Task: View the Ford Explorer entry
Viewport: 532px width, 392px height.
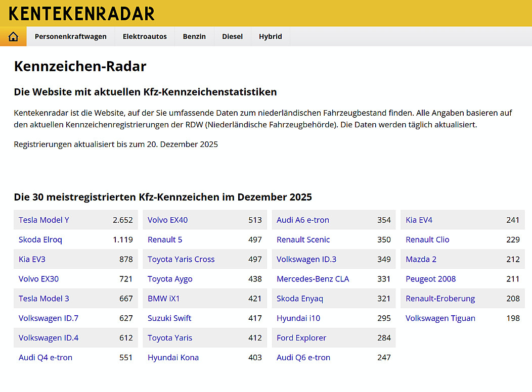Action: pos(301,338)
